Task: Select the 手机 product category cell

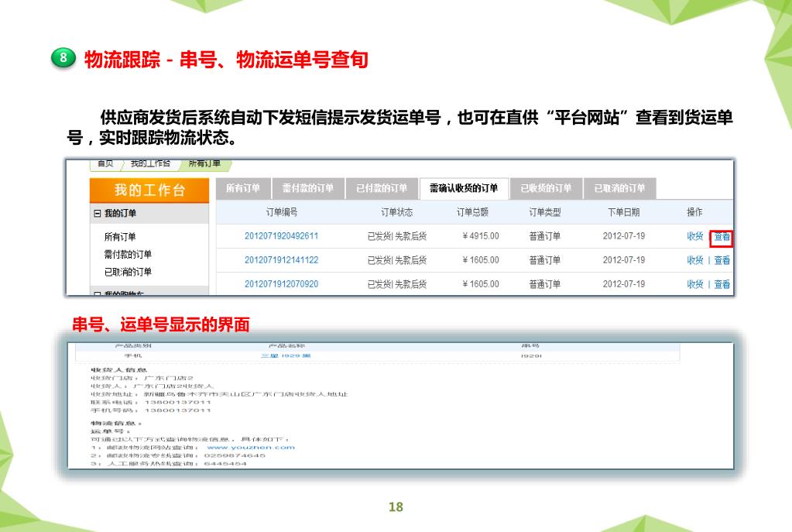Action: [x=133, y=355]
